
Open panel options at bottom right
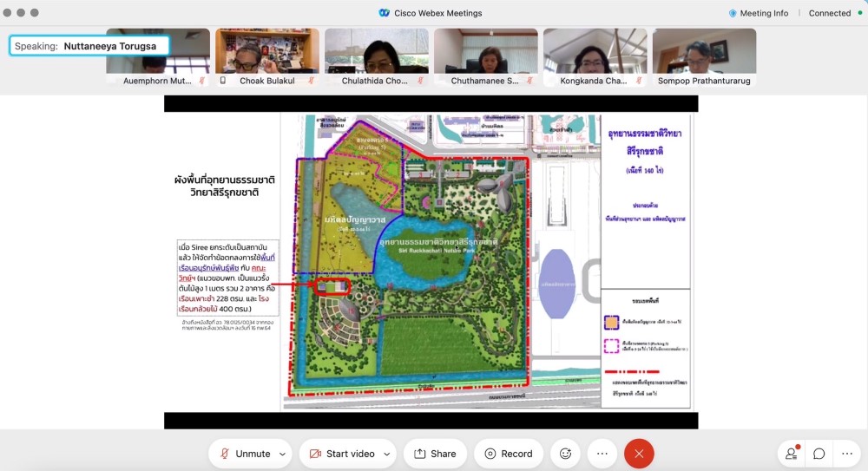point(847,454)
